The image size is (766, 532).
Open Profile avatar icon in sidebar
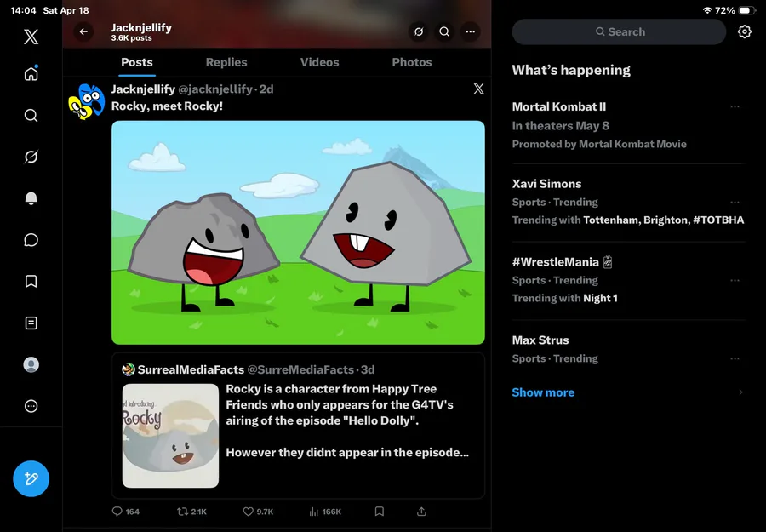click(31, 364)
